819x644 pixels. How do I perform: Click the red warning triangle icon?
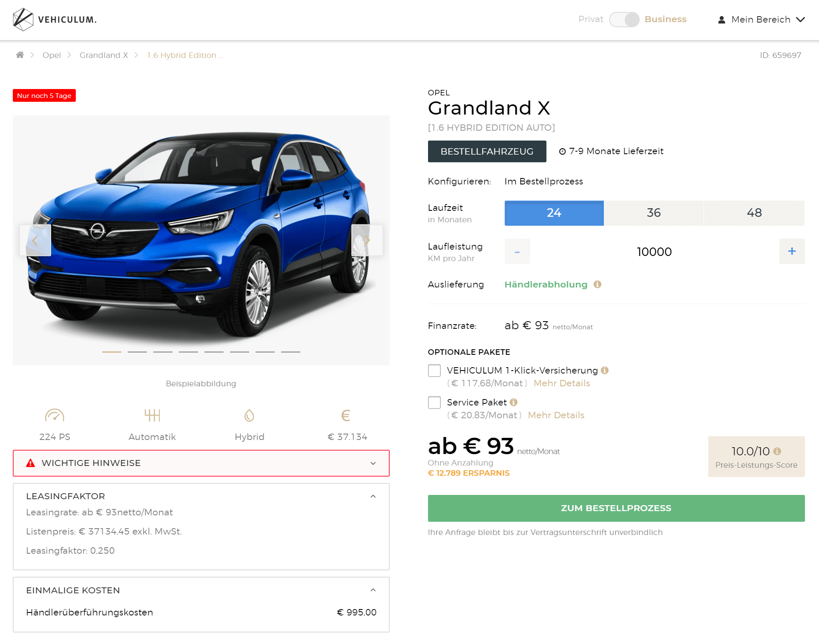pos(31,463)
